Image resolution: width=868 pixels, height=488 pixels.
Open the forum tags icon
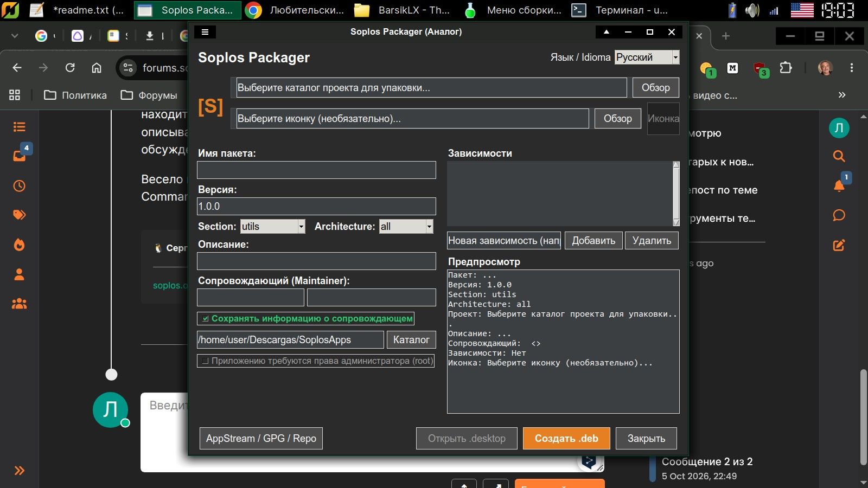click(x=19, y=215)
